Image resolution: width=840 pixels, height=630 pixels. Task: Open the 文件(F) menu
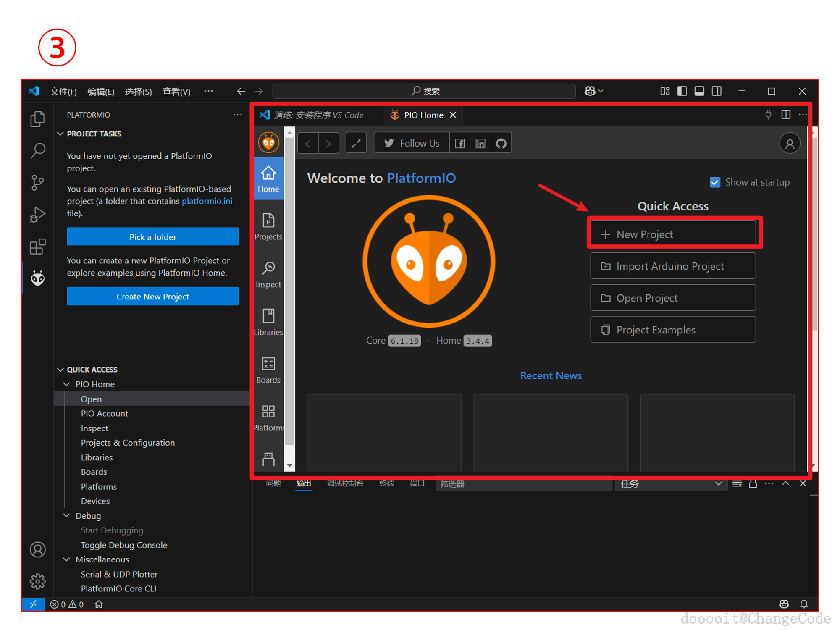pyautogui.click(x=63, y=92)
